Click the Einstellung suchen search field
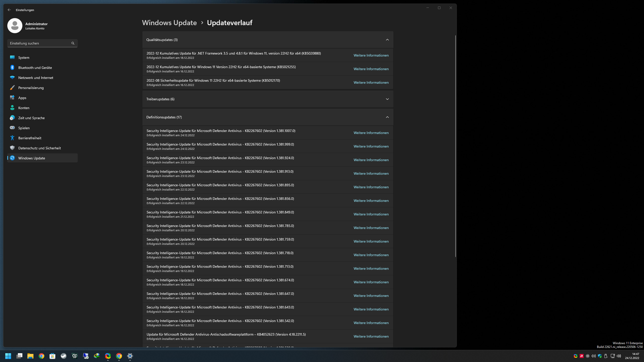Screen dimensions: 644x362 [39, 43]
